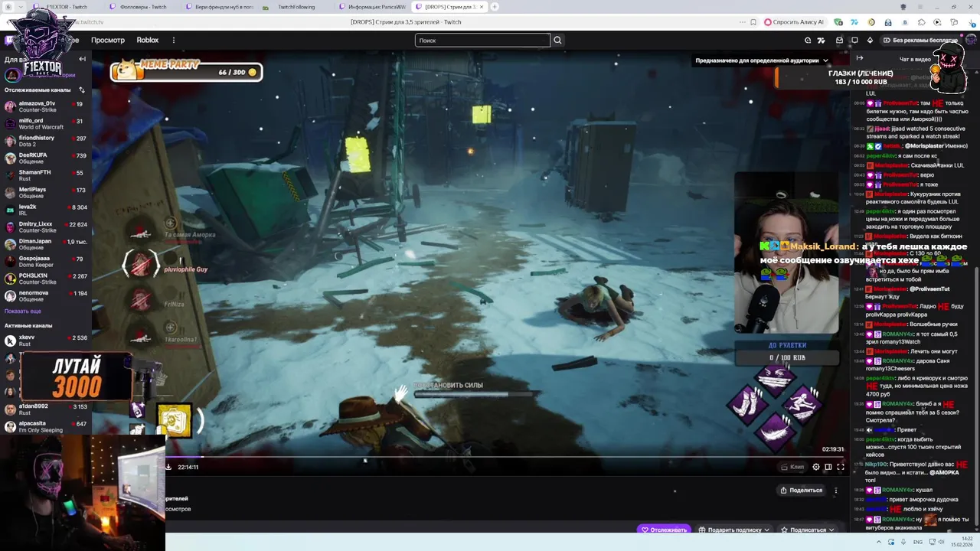Expand the audience designation label chevron

click(825, 60)
